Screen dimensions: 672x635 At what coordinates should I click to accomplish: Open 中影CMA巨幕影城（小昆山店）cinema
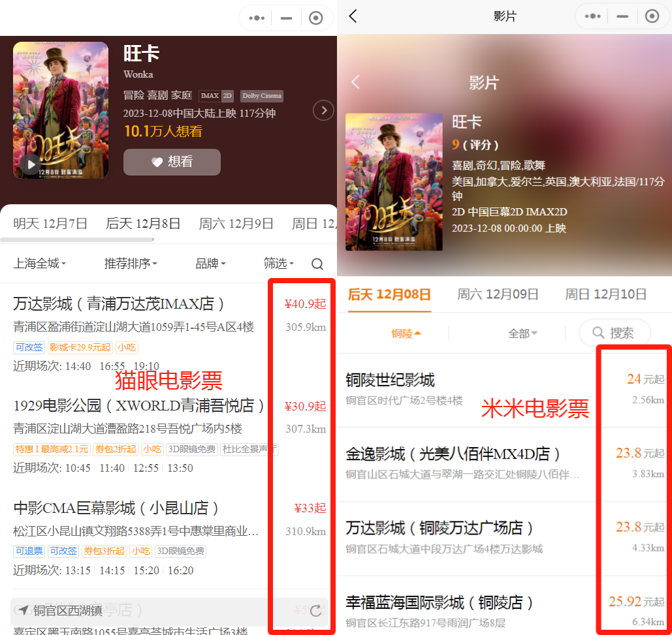(116, 508)
